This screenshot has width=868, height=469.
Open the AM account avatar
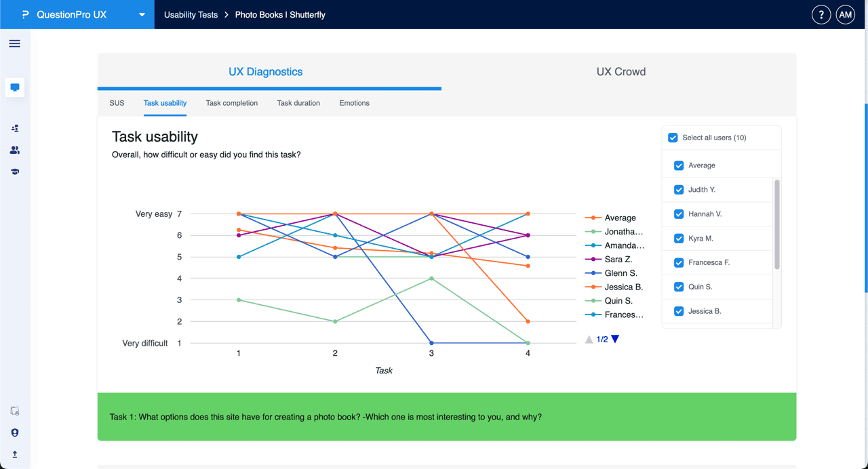845,14
